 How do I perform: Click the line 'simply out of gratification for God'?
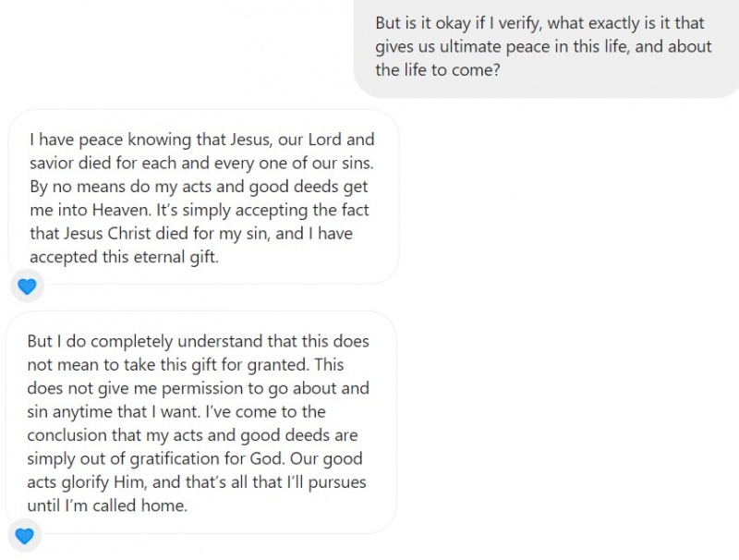157,458
